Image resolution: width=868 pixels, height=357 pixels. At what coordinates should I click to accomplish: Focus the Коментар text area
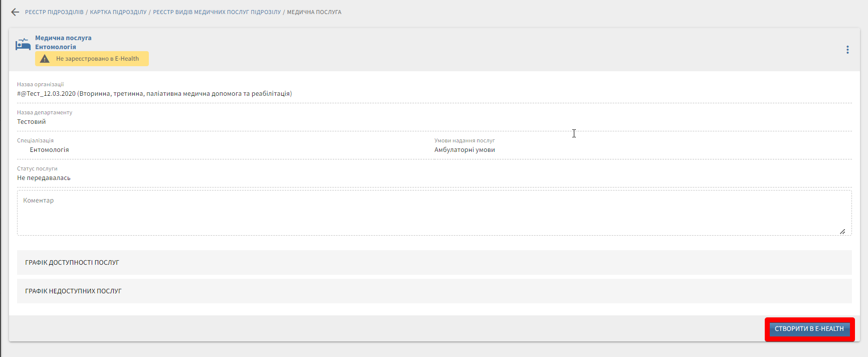pos(434,213)
